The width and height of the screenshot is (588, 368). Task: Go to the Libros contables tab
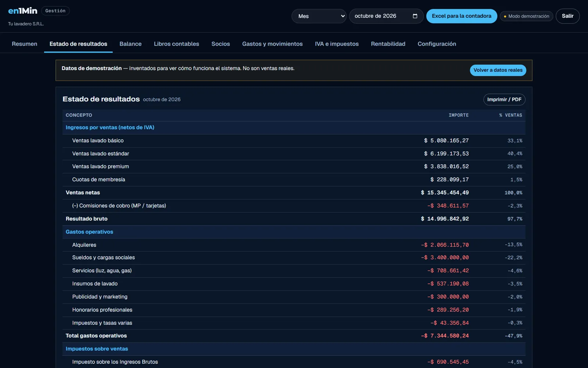176,44
